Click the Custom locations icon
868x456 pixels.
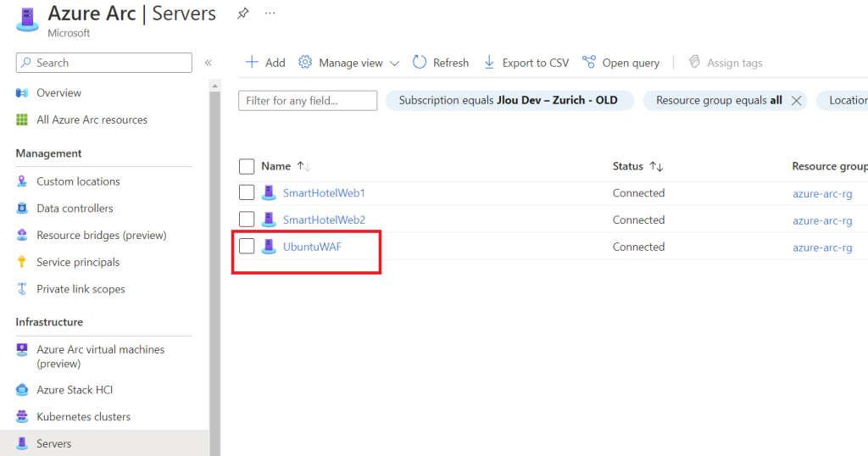pyautogui.click(x=22, y=181)
